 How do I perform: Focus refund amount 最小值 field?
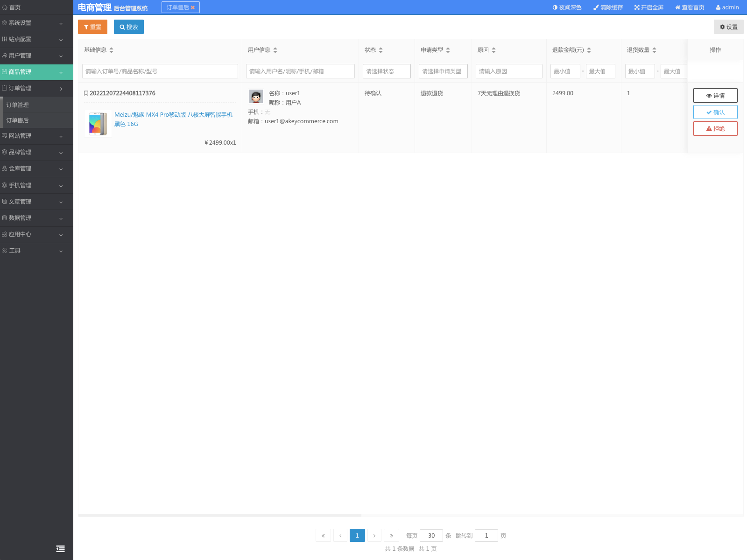tap(565, 71)
